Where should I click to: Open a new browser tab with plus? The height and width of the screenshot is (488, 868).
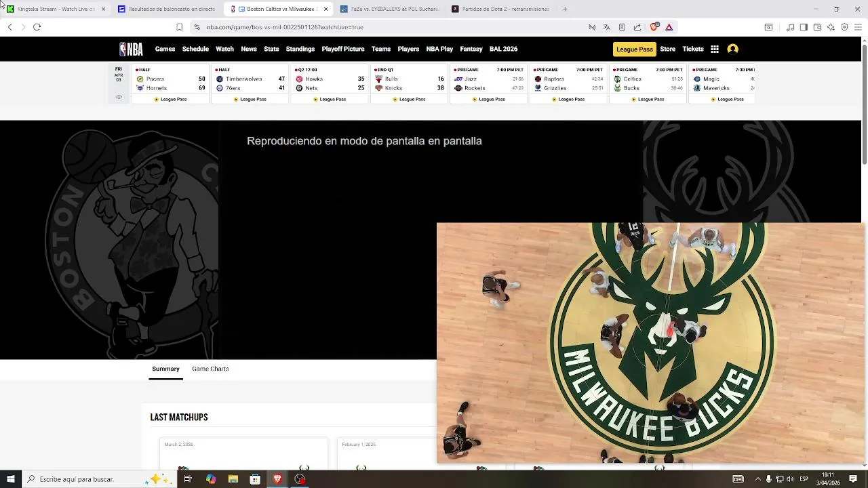point(565,9)
